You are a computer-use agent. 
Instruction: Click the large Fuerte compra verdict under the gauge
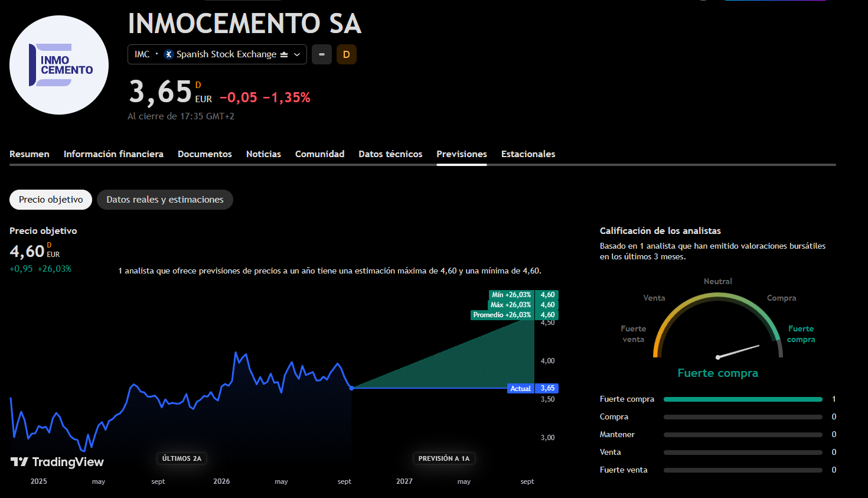click(718, 373)
